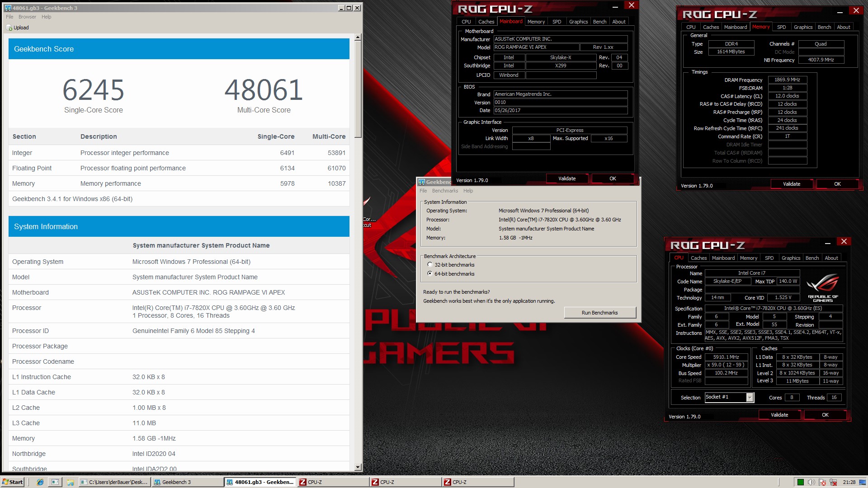
Task: Open Windows Explorer folder icon in quick launch
Action: click(70, 482)
